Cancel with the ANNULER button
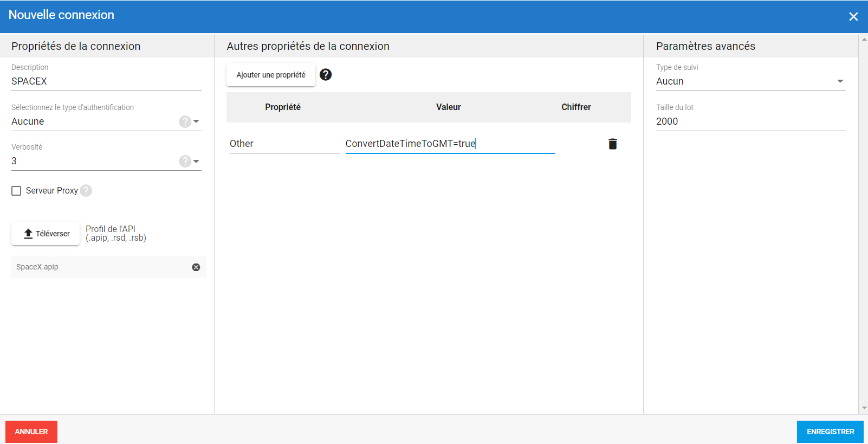This screenshot has height=444, width=868. click(x=31, y=432)
